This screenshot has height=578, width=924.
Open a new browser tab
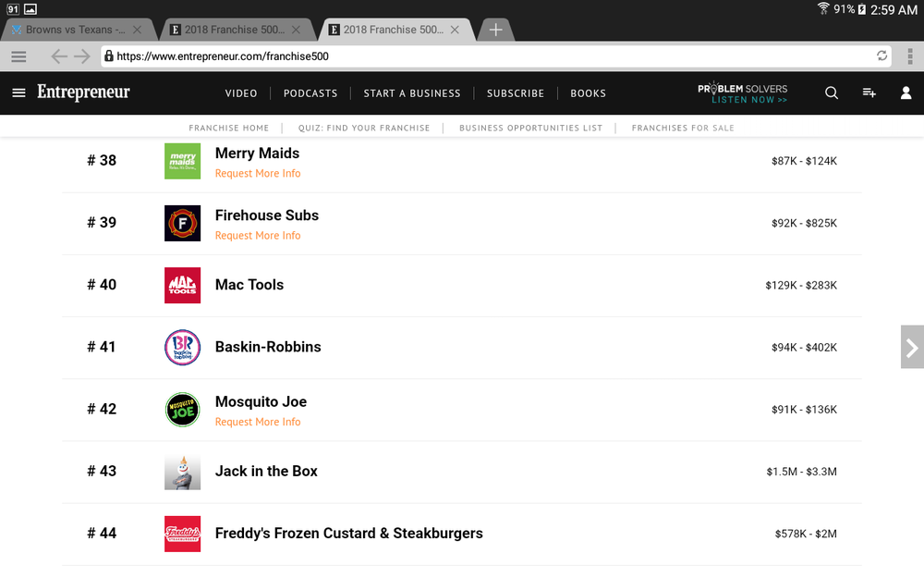point(495,30)
